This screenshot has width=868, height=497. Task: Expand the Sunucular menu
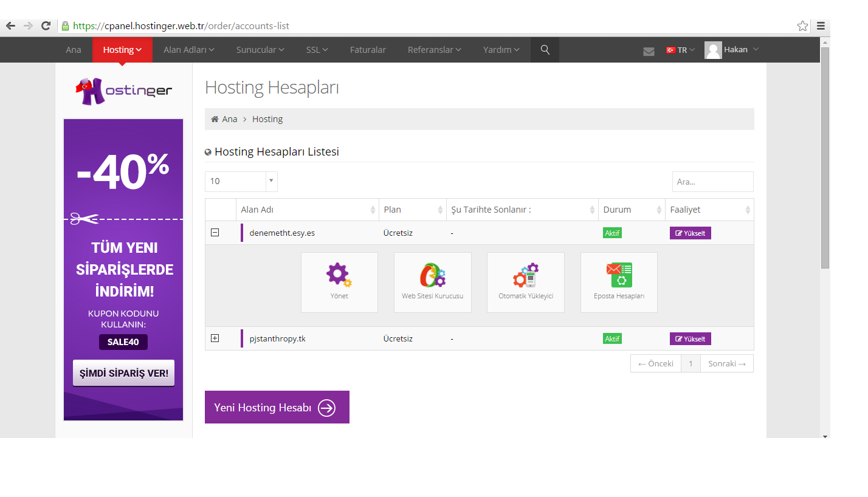260,50
